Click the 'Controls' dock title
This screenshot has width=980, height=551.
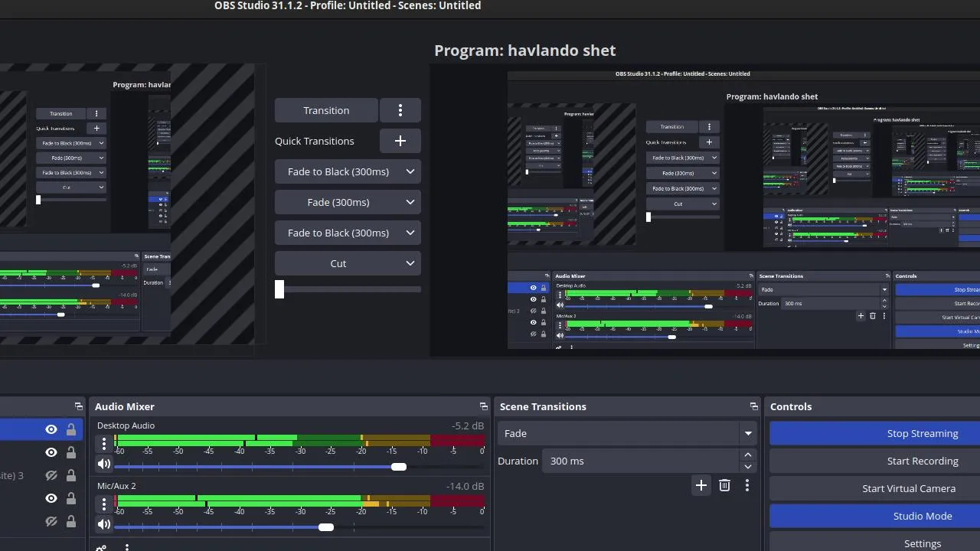click(791, 406)
